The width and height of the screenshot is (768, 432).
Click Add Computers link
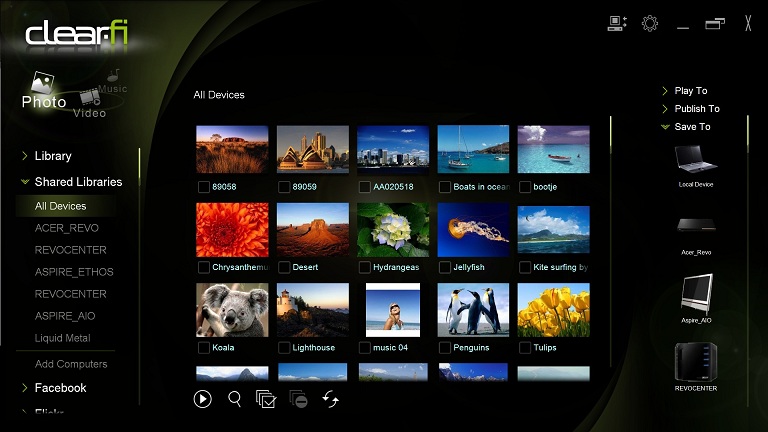pos(71,364)
